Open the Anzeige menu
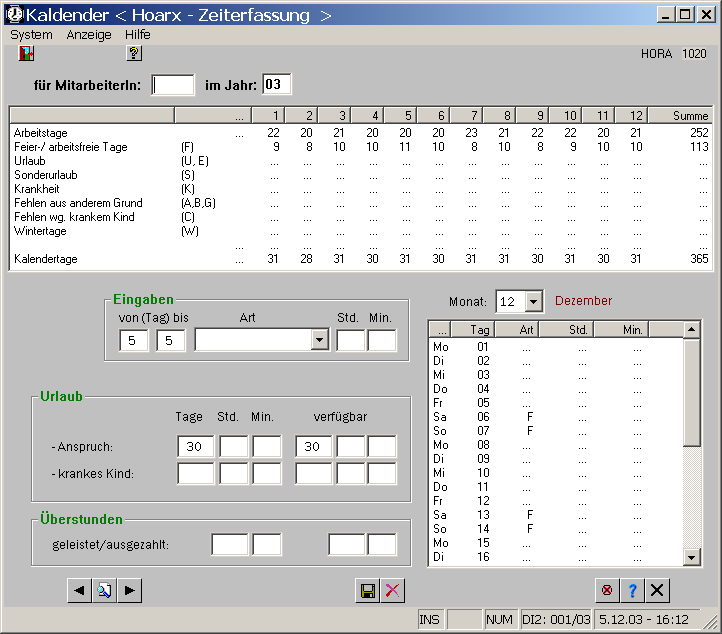 pos(89,34)
